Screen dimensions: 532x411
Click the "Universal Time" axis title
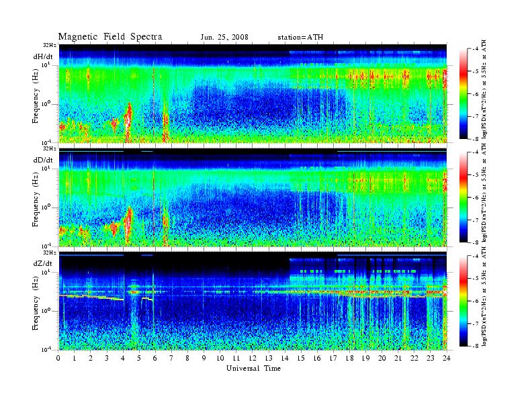[x=254, y=368]
